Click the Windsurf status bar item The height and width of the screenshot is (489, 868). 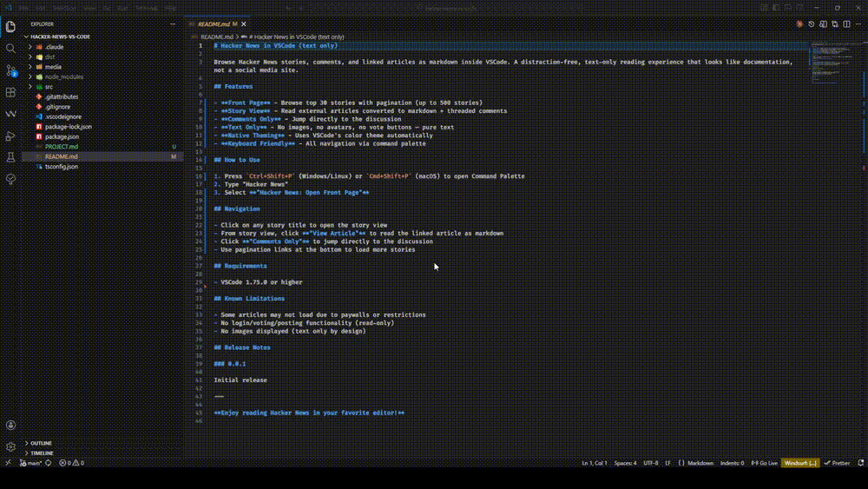pyautogui.click(x=800, y=463)
